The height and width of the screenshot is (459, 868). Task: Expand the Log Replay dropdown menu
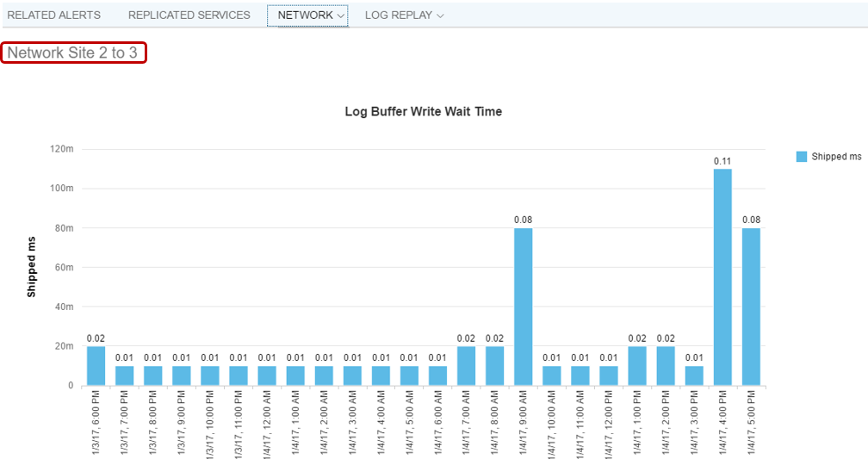[x=404, y=16]
